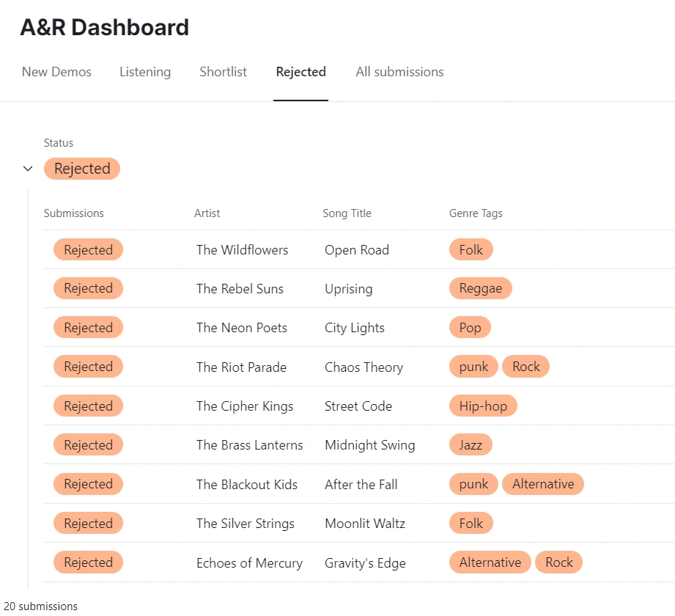Click the Rejected badge for The Rebel Suns

[88, 288]
